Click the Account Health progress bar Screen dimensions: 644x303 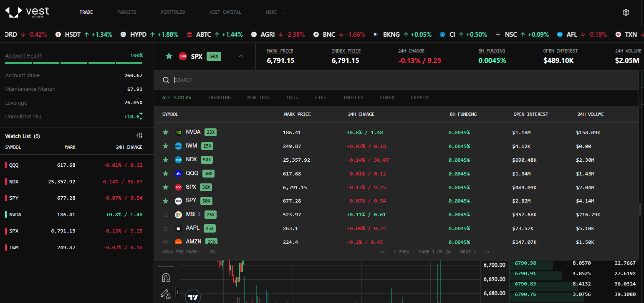tap(74, 63)
